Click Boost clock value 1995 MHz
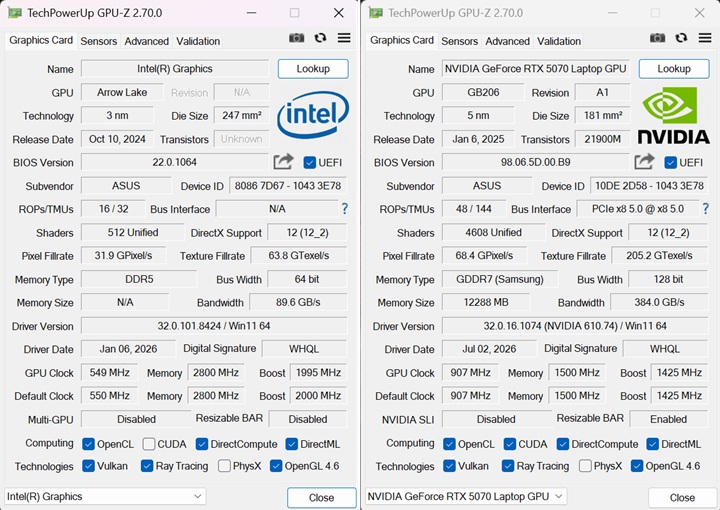This screenshot has height=510, width=720. click(318, 372)
